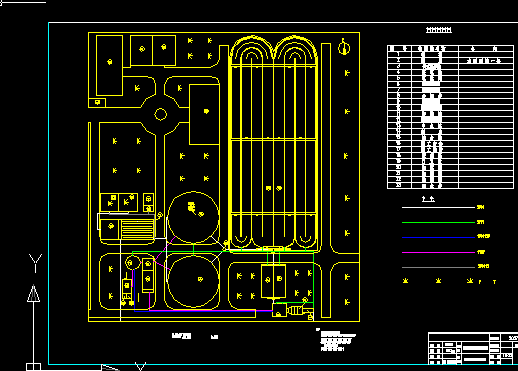Select the lower large circular tank

[193, 282]
